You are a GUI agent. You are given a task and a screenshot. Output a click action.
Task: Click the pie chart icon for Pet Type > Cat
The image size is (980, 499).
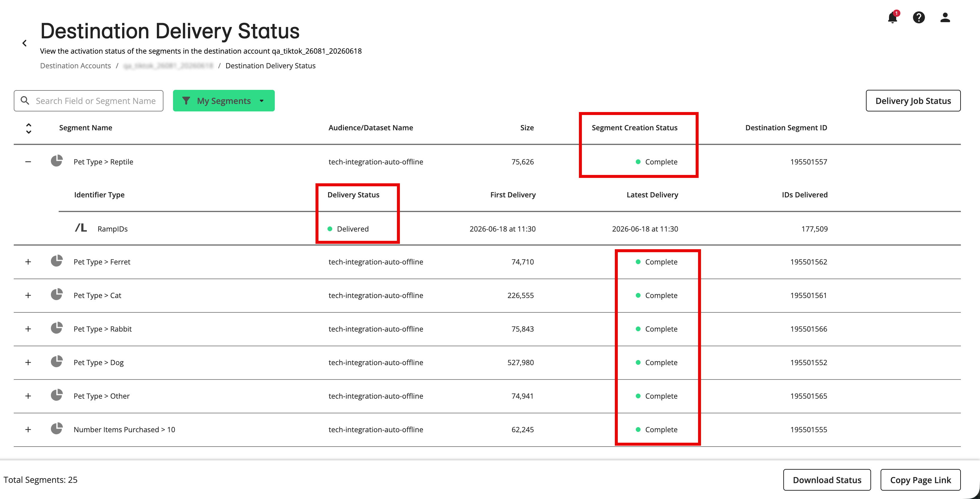coord(57,294)
